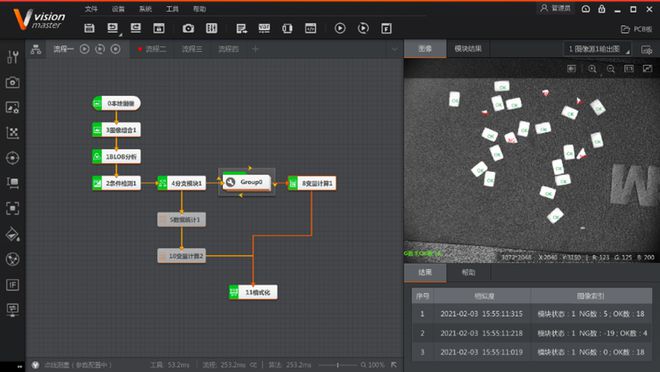Expand the process tab list chevron

click(394, 49)
